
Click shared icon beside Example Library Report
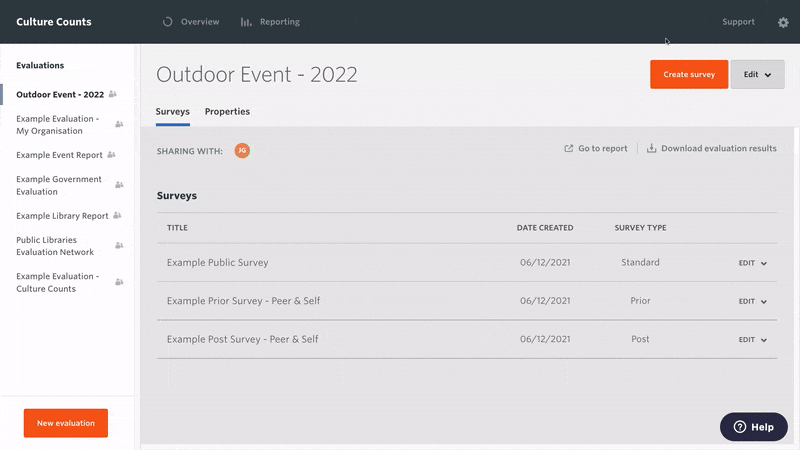[x=117, y=216]
